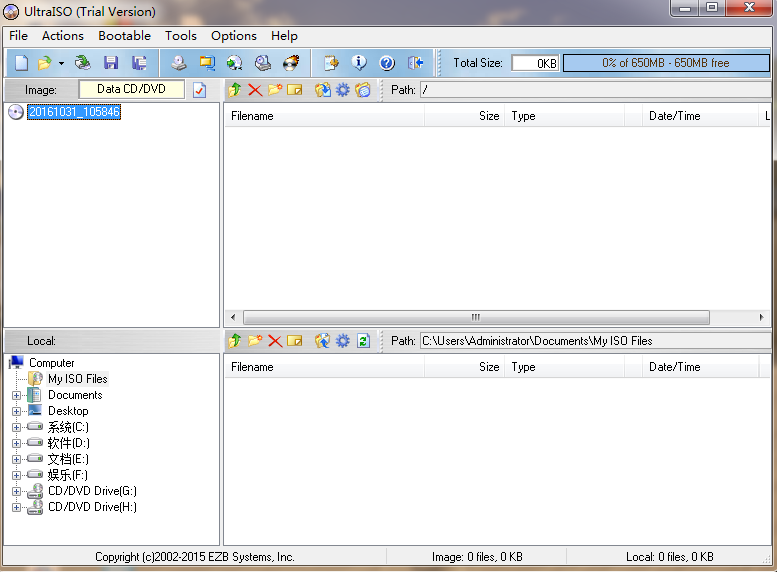Click the Data CD/DVD image type button
This screenshot has height=572, width=777.
[x=131, y=89]
